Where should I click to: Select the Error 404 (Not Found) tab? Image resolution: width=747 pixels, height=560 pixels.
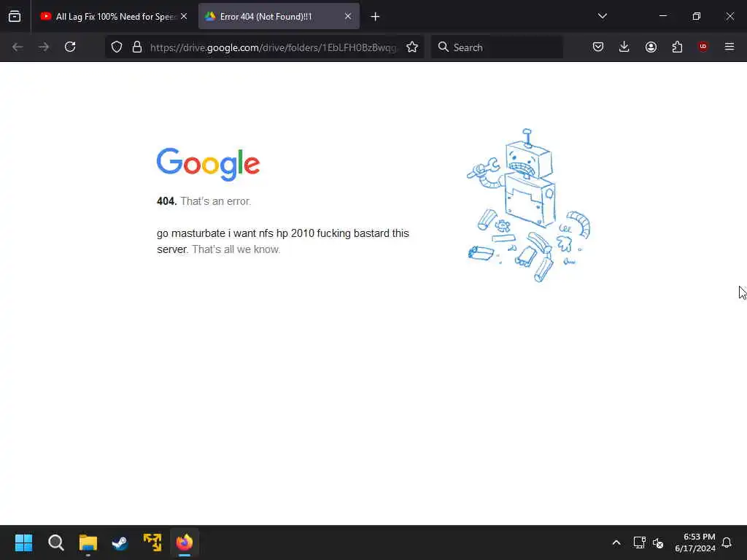(279, 17)
